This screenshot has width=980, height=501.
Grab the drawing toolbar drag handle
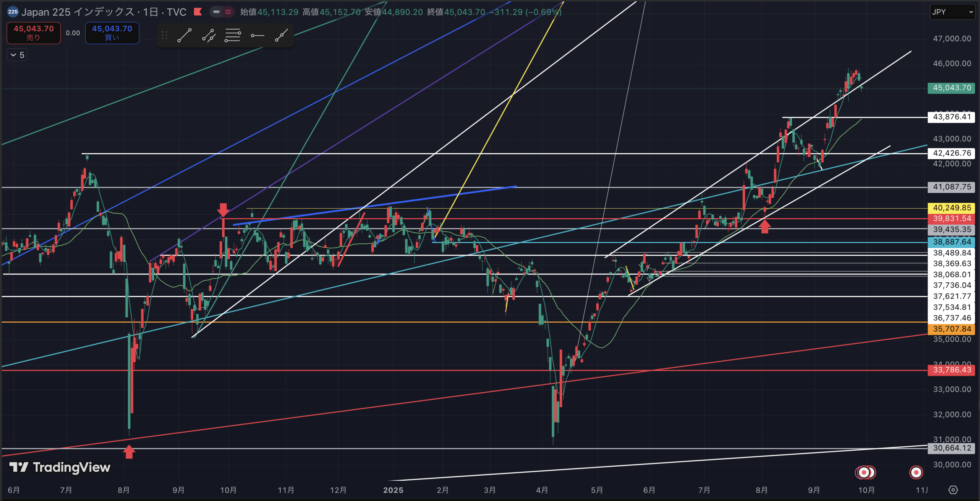(x=165, y=36)
